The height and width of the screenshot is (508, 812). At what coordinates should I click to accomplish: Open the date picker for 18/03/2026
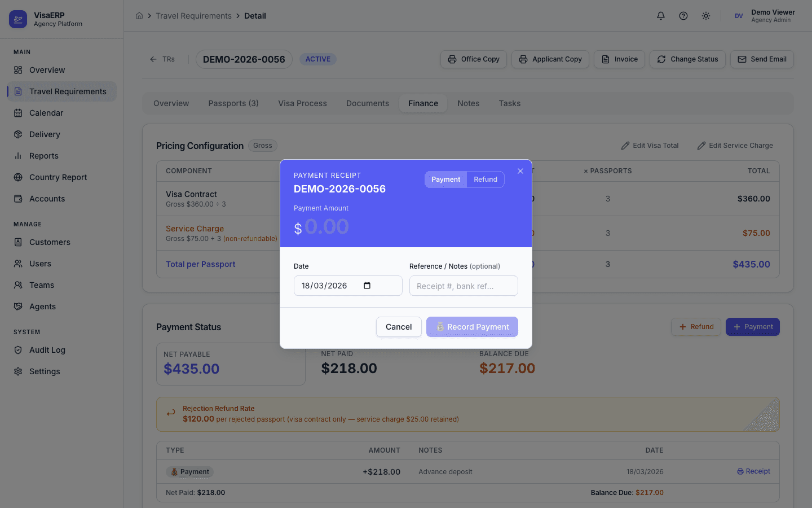point(367,286)
